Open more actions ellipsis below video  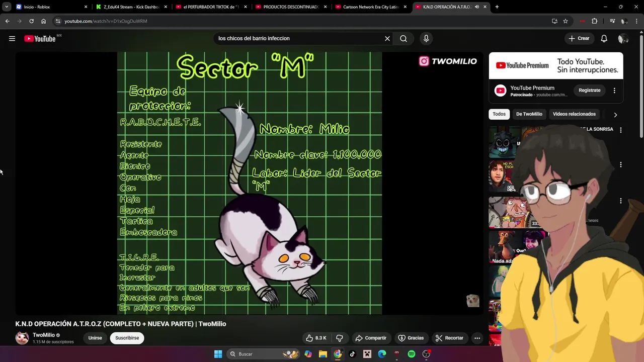coord(477,338)
